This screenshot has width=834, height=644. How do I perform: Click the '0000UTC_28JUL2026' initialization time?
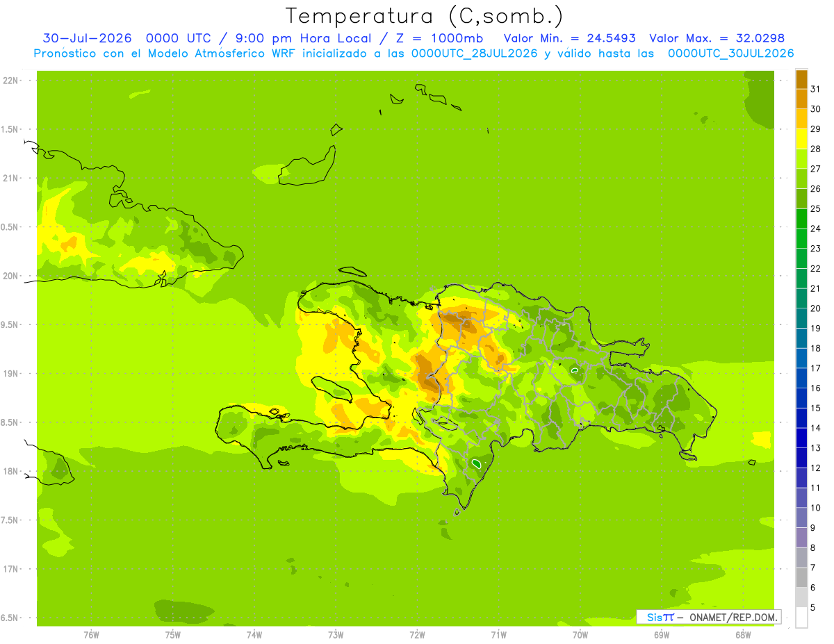pos(475,53)
